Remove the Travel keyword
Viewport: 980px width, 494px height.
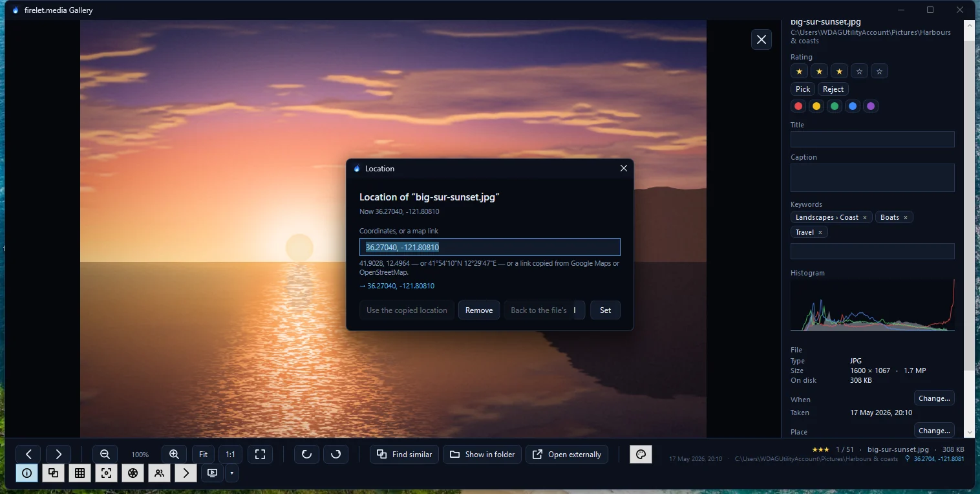click(820, 232)
